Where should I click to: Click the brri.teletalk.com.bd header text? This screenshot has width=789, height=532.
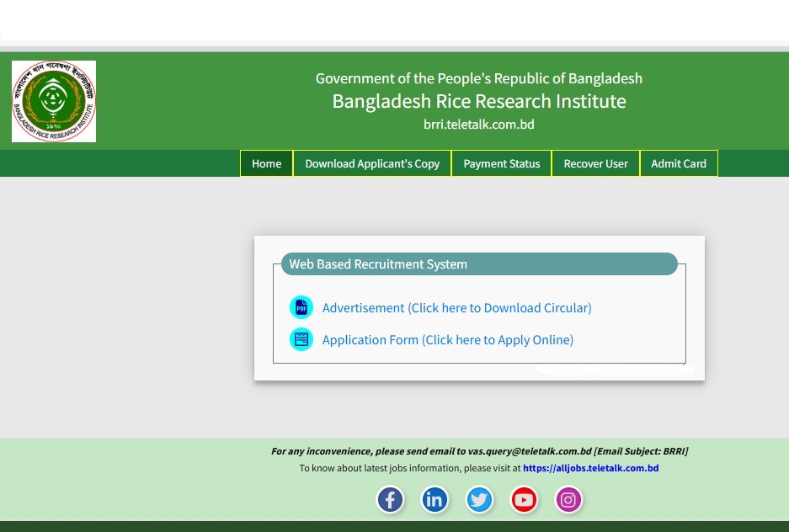478,125
